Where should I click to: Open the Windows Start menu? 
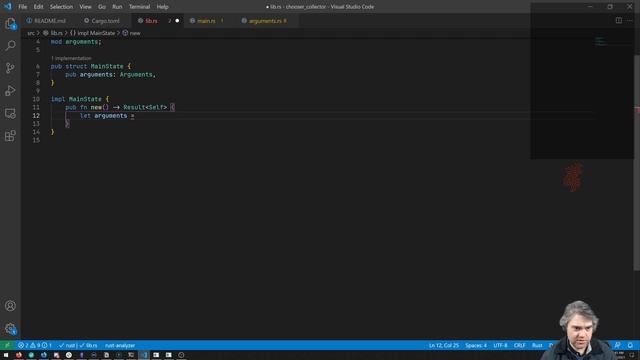pyautogui.click(x=6, y=355)
